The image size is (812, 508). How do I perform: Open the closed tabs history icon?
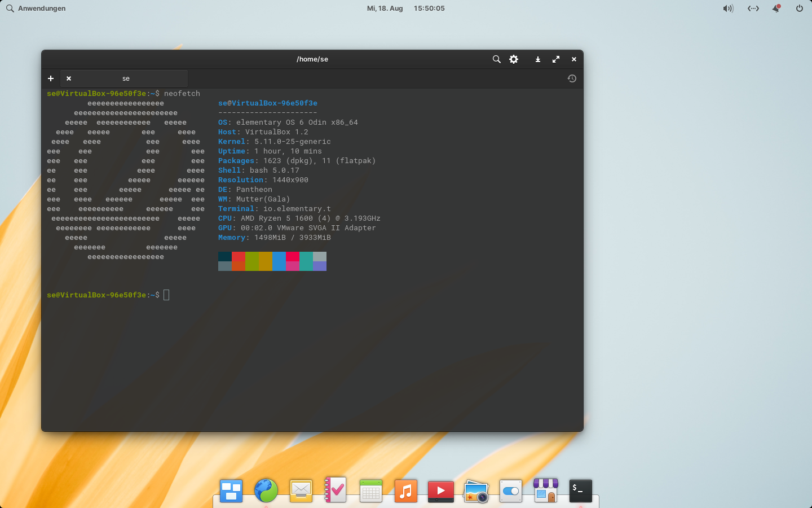(572, 78)
